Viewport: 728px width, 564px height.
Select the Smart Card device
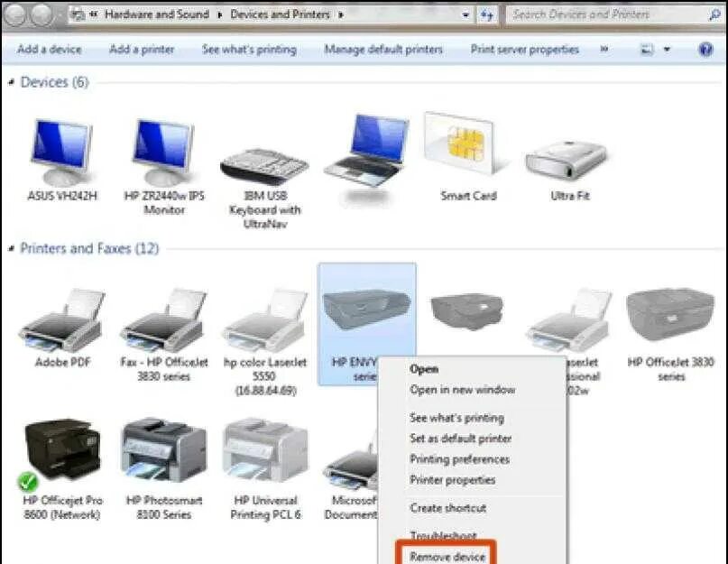pos(468,155)
